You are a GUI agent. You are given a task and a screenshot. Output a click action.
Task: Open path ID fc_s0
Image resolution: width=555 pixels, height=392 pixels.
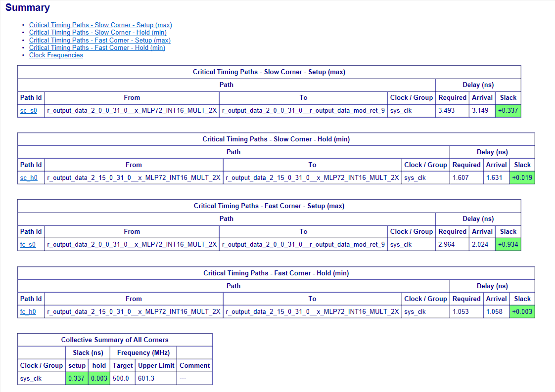click(x=28, y=245)
